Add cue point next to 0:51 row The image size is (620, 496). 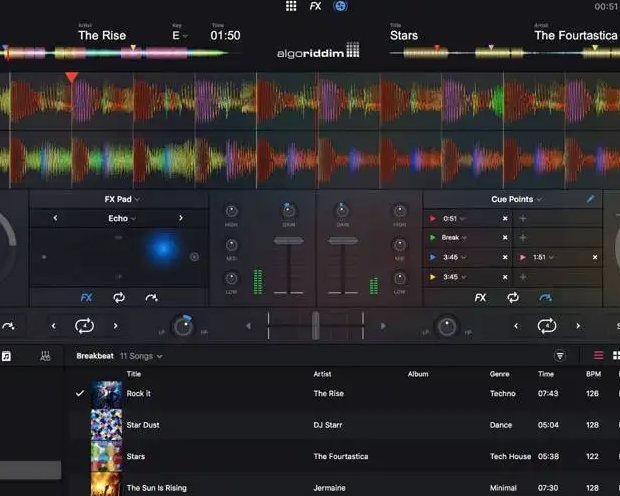point(523,218)
